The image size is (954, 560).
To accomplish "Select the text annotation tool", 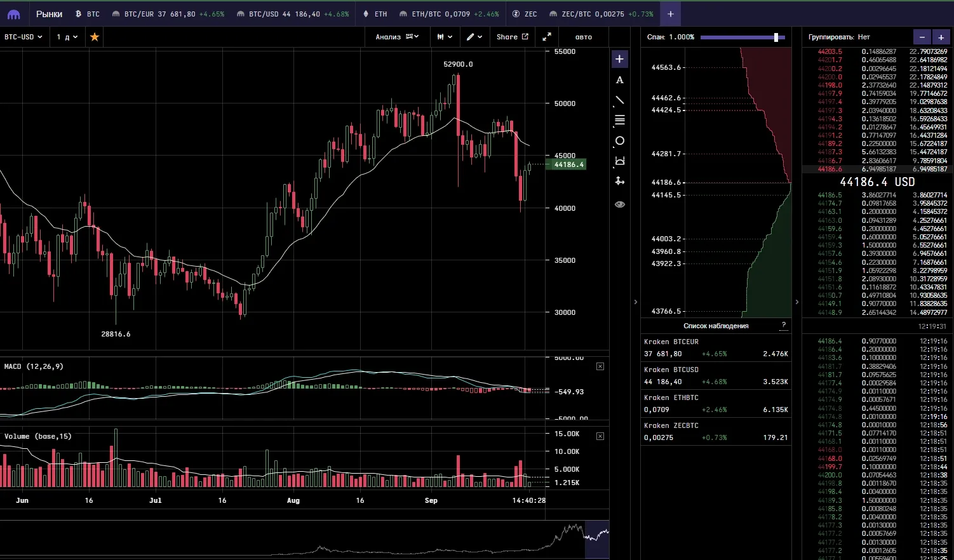I will point(620,80).
